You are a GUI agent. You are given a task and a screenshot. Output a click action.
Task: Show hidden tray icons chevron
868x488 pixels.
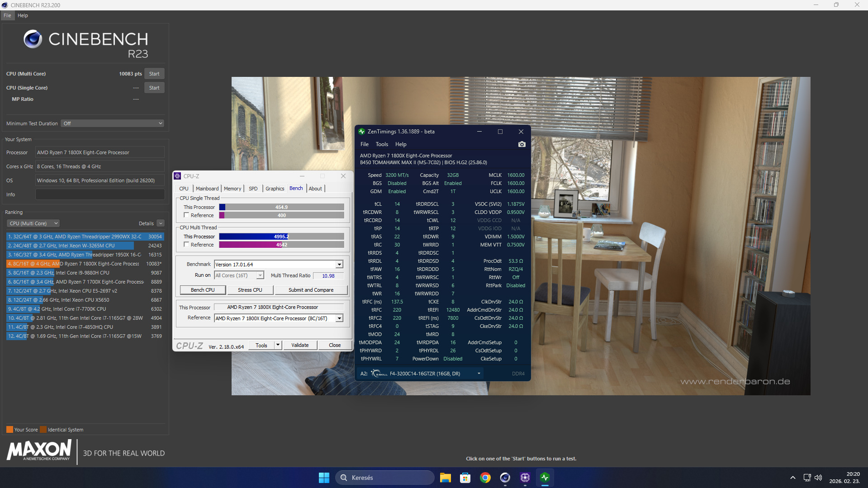(x=792, y=478)
